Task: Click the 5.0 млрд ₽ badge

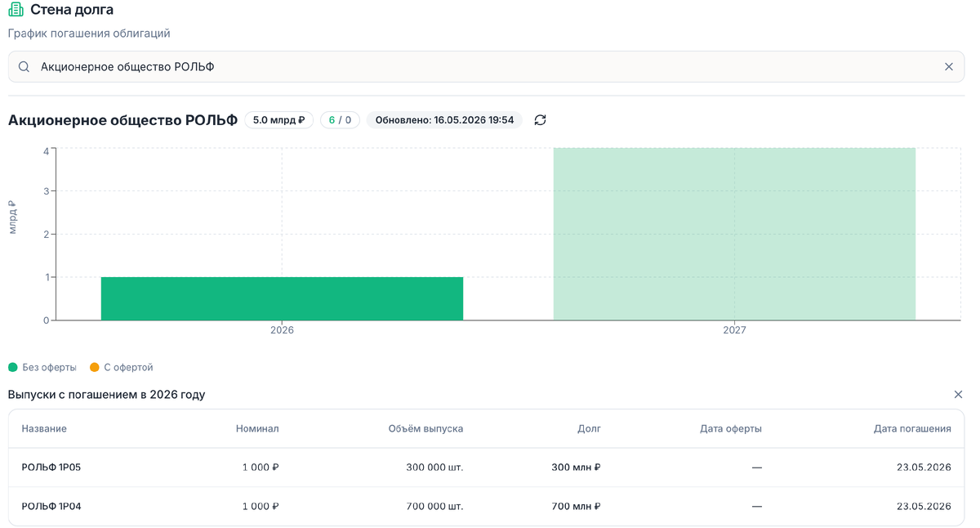Action: click(x=279, y=120)
